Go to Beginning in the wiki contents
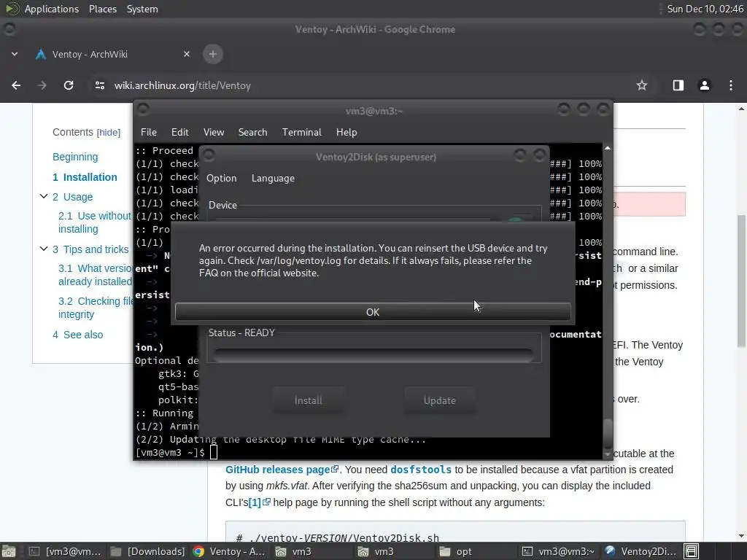747x560 pixels. [75, 157]
